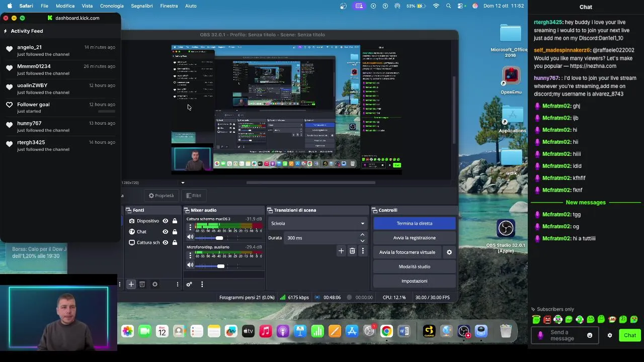The image size is (644, 362).
Task: Open Microfono/disp. ausiliario options dots
Action: coord(190,255)
